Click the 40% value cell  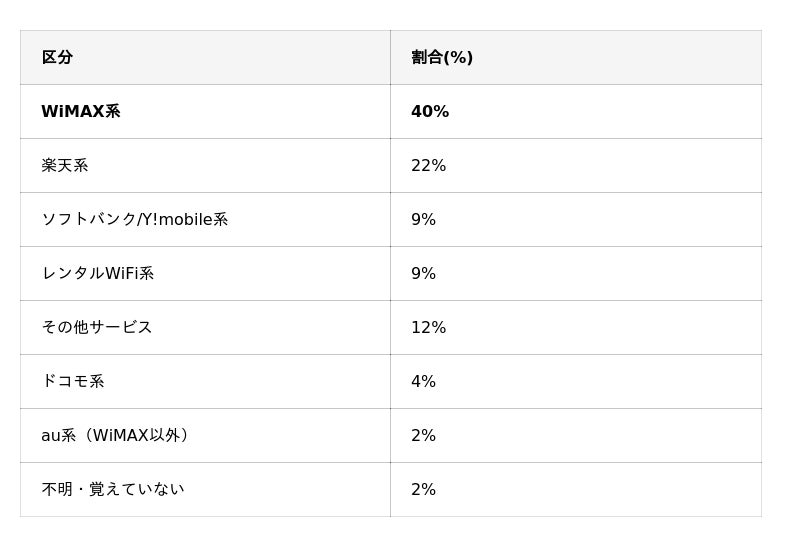(x=430, y=112)
